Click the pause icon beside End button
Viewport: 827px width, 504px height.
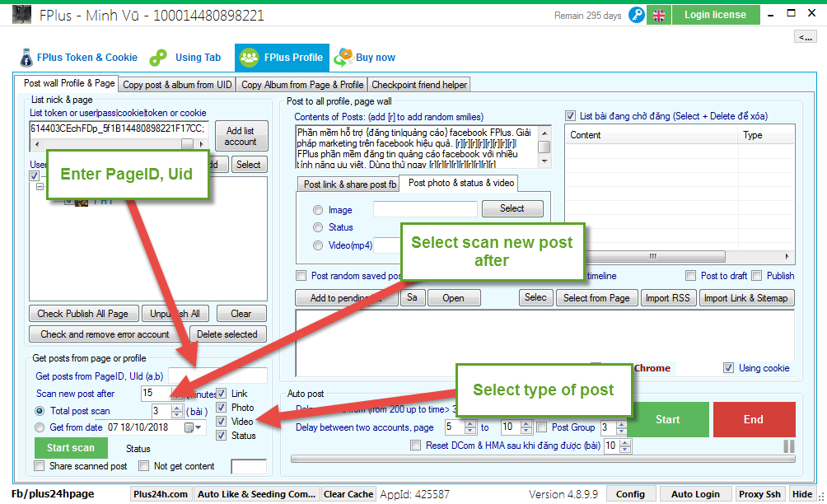click(788, 446)
